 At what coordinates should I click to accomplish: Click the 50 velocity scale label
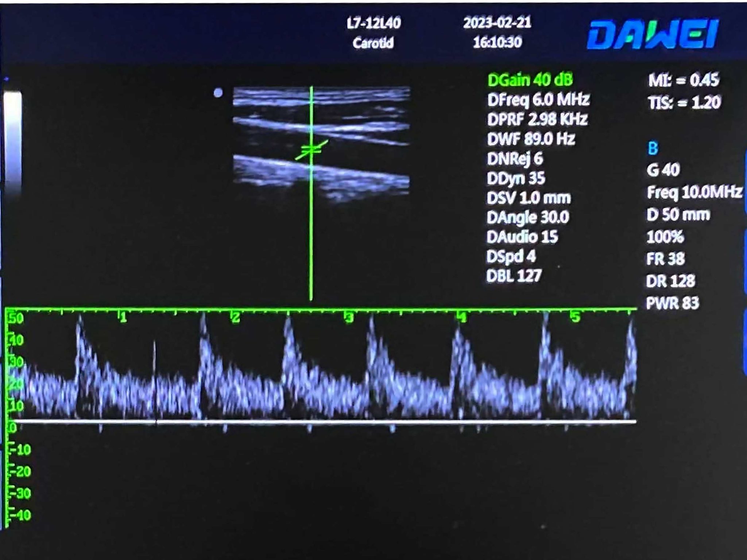pyautogui.click(x=16, y=318)
